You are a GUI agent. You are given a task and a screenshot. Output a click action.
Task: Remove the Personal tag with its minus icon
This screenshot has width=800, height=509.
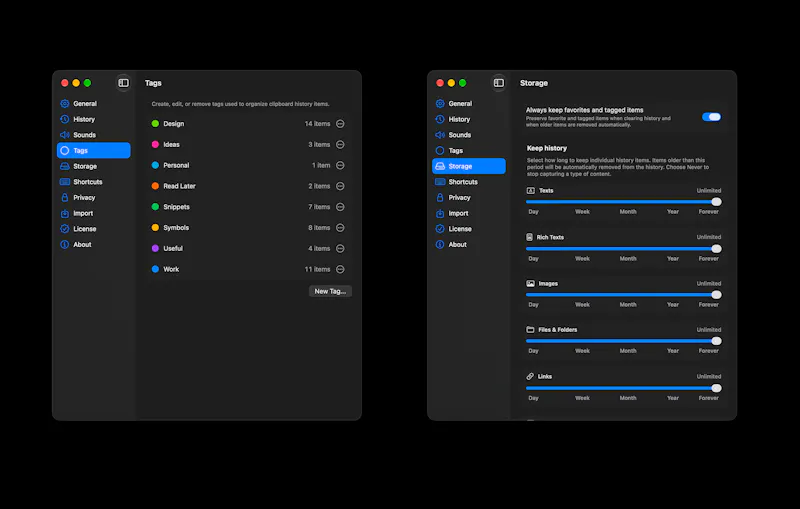coord(340,165)
